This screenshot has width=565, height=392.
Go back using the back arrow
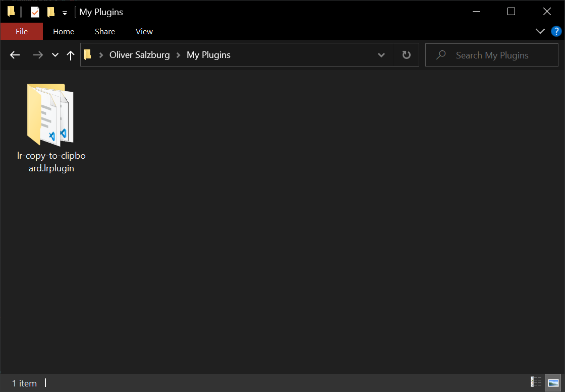click(x=15, y=55)
